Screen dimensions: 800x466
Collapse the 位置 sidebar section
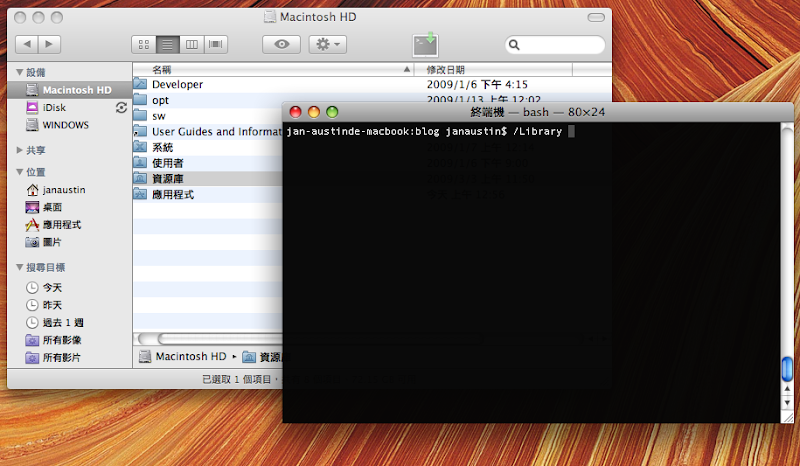(19, 172)
